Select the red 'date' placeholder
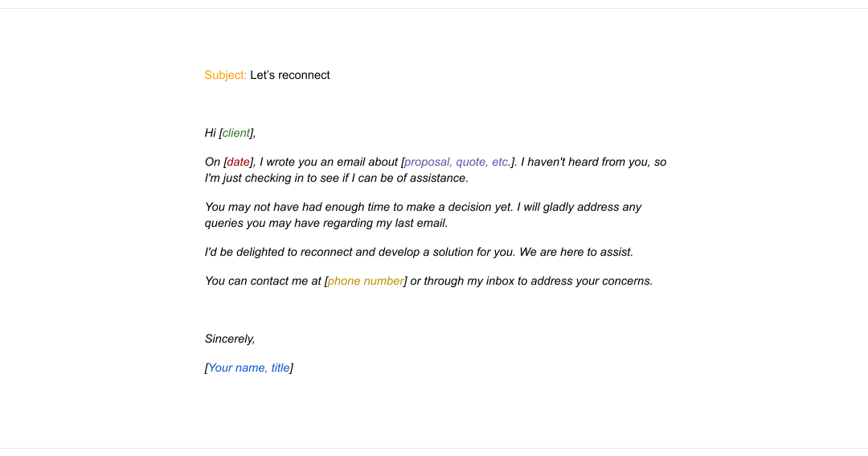The width and height of the screenshot is (868, 456). pyautogui.click(x=238, y=162)
